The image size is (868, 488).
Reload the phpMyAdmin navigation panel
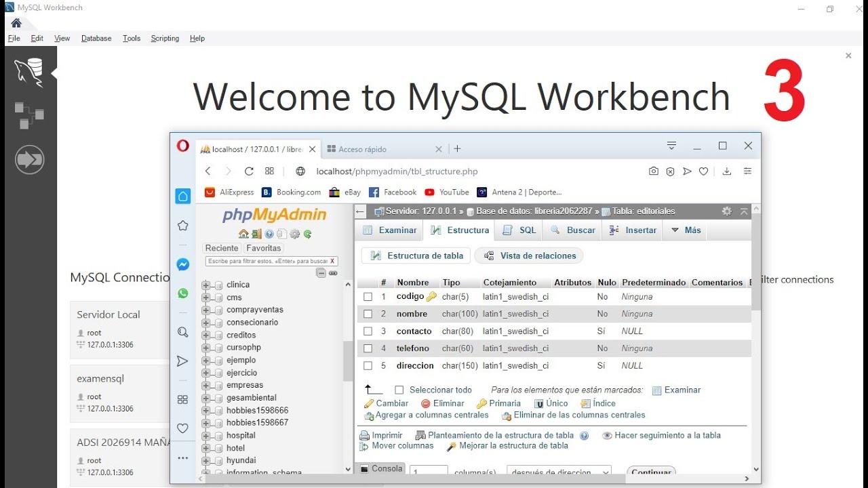point(307,234)
